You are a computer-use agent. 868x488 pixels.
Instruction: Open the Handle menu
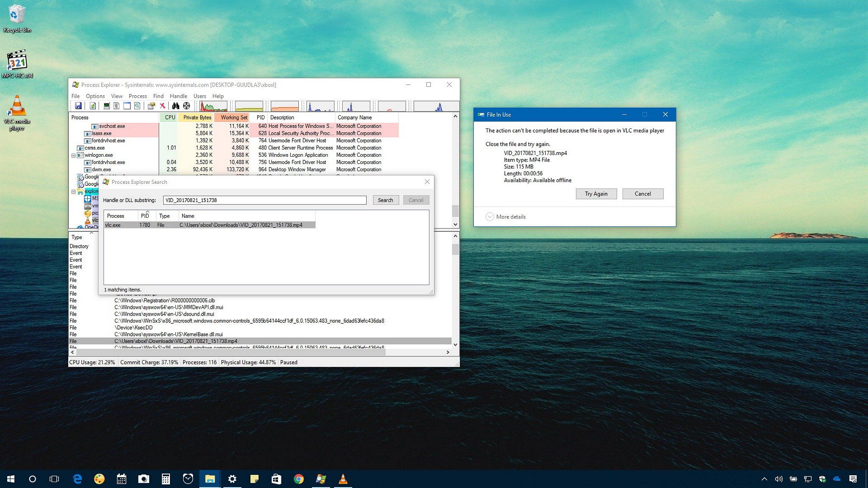pos(178,96)
